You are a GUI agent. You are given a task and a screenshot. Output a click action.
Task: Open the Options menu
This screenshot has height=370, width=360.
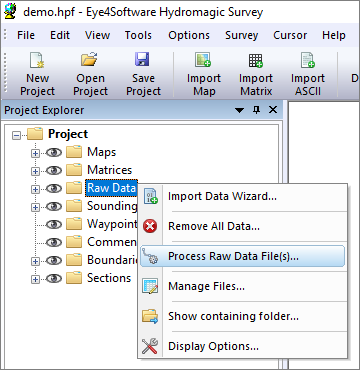pyautogui.click(x=189, y=35)
